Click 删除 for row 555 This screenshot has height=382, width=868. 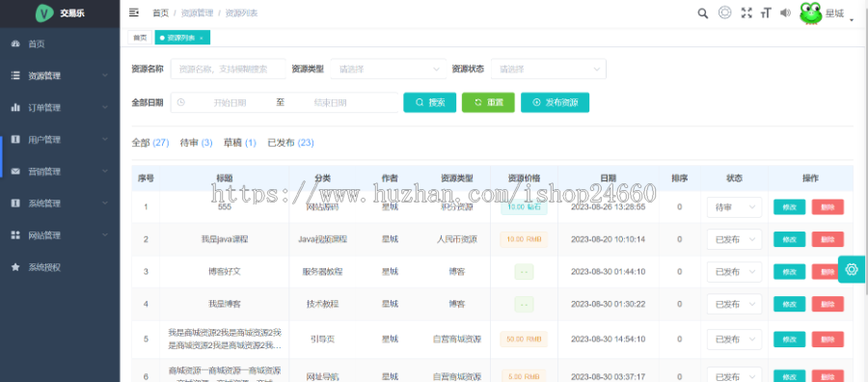coord(827,207)
